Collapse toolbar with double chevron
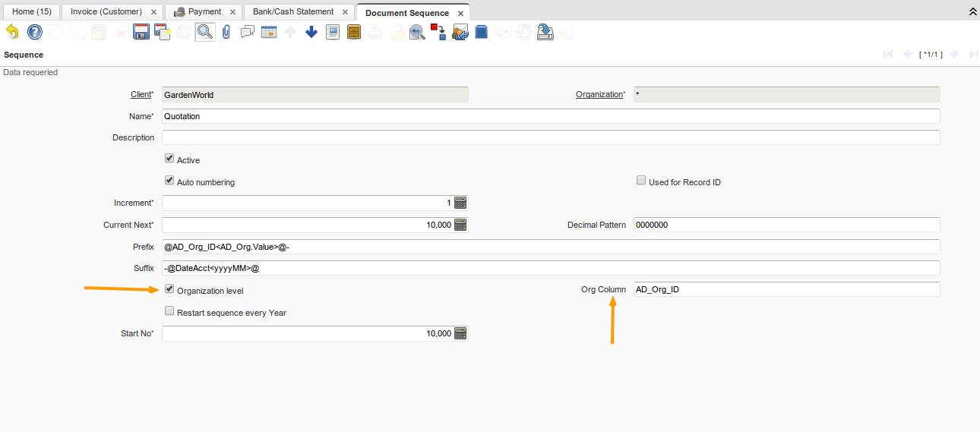Image resolution: width=980 pixels, height=432 pixels. point(972,11)
